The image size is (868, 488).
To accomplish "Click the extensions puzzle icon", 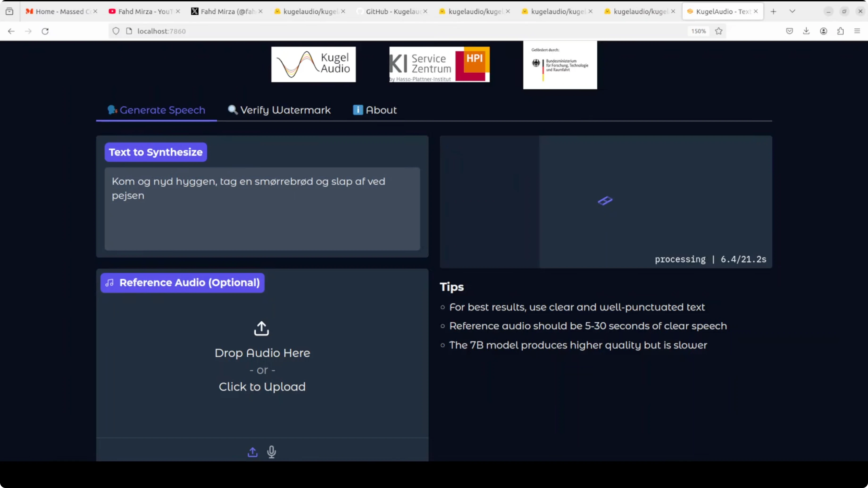I will [840, 31].
